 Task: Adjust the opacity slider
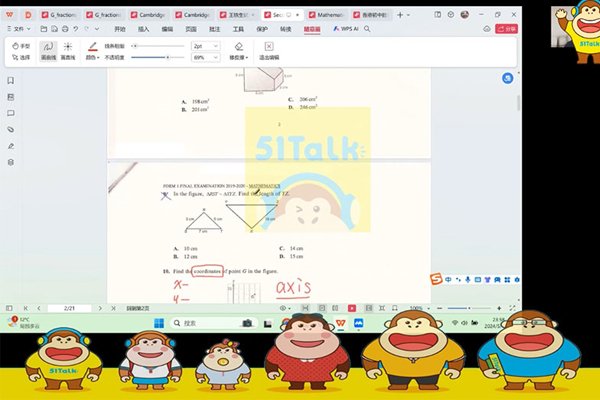tap(158, 57)
